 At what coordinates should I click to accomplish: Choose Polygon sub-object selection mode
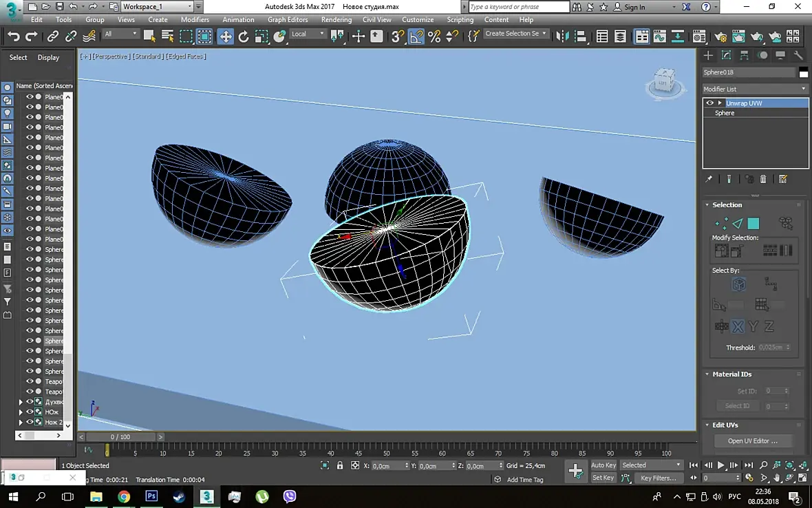click(753, 223)
